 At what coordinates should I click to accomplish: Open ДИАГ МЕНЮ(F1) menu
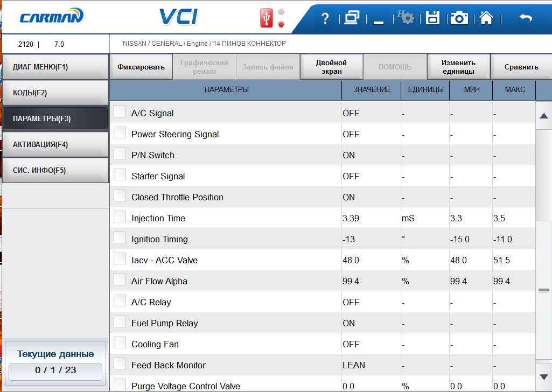pos(55,67)
